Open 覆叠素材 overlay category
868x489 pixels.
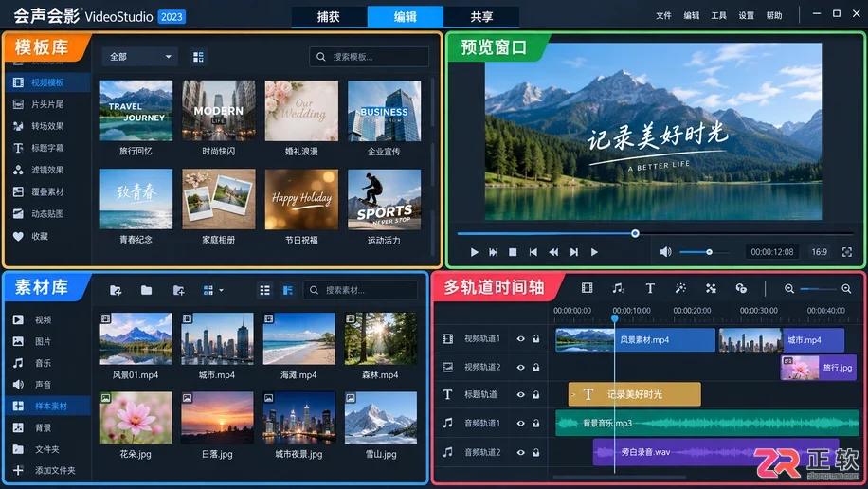pos(47,191)
